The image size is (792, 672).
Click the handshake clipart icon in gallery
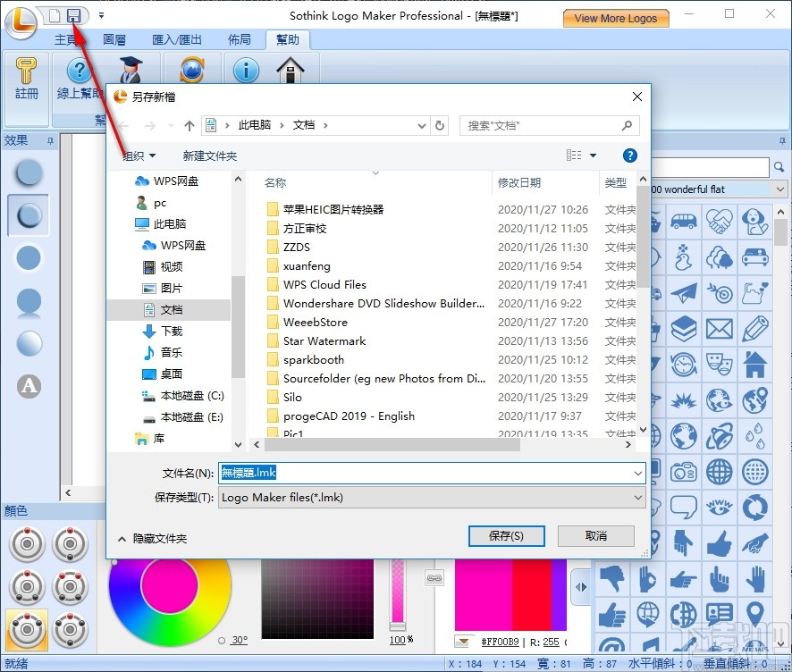click(x=720, y=222)
